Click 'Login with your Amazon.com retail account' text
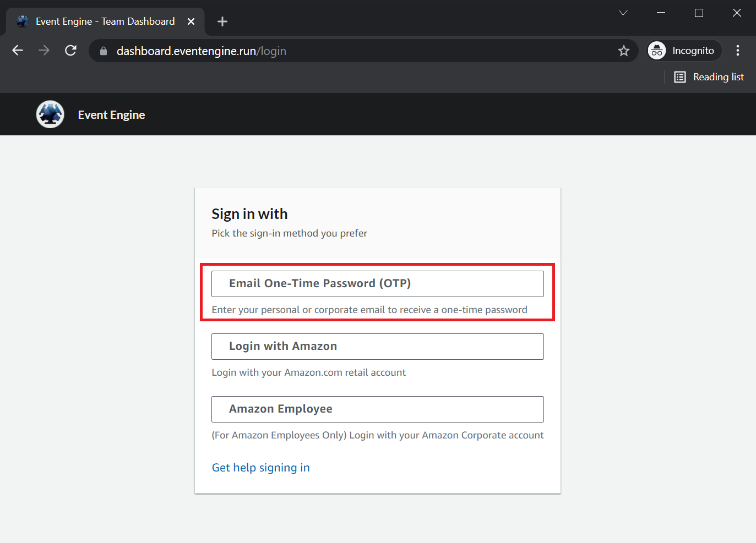Image resolution: width=756 pixels, height=543 pixels. tap(309, 372)
